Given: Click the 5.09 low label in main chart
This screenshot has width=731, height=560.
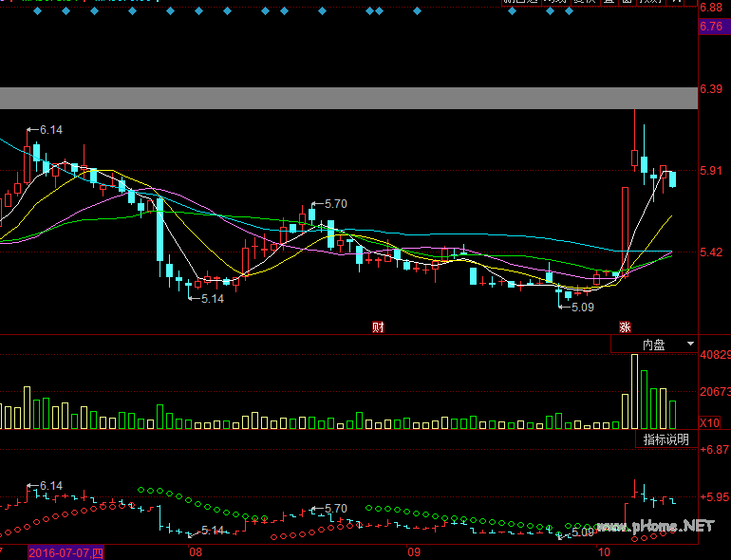Looking at the screenshot, I should pos(583,308).
